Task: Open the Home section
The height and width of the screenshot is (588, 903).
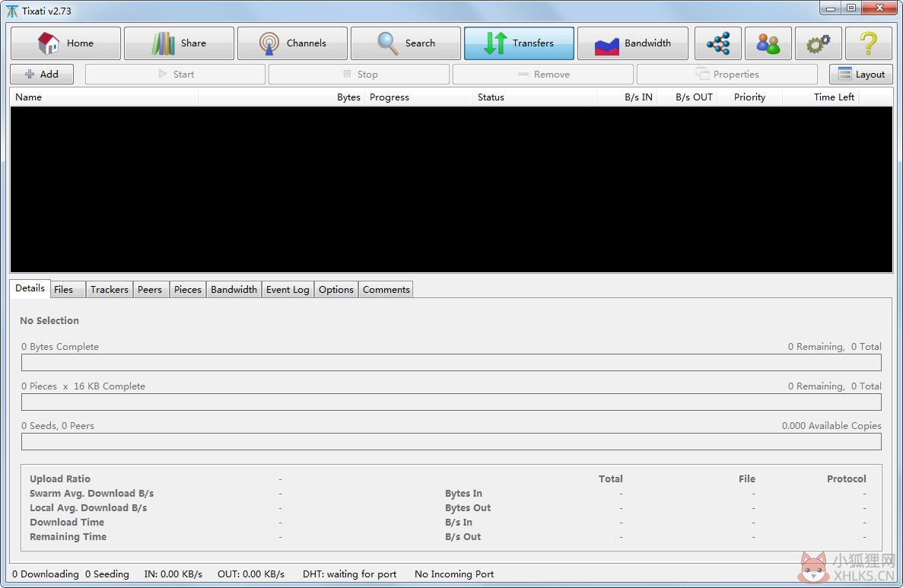Action: pos(65,43)
